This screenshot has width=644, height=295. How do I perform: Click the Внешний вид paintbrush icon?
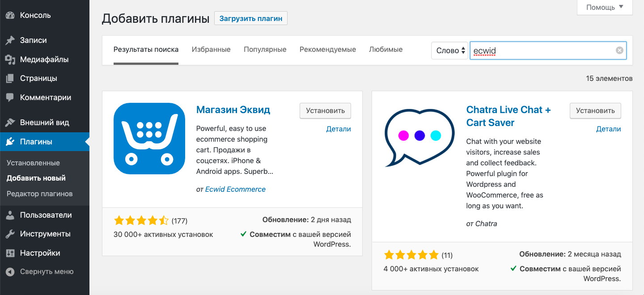coord(10,122)
